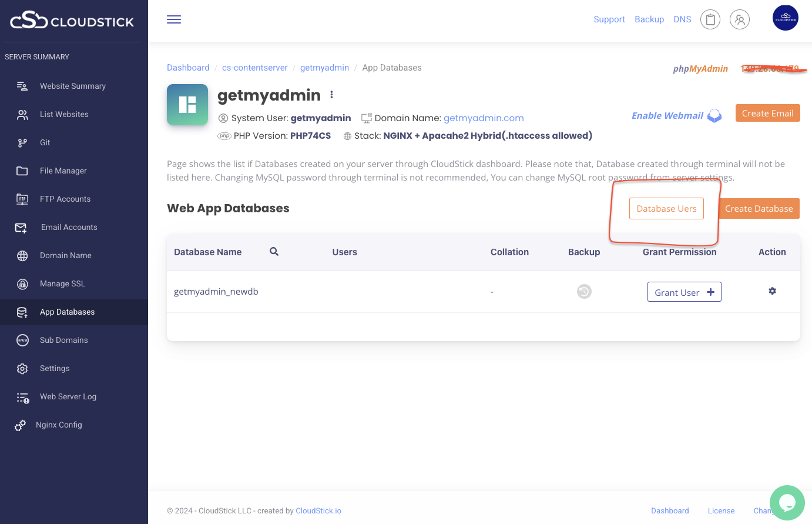Open Nginx Config from the sidebar

coord(59,425)
